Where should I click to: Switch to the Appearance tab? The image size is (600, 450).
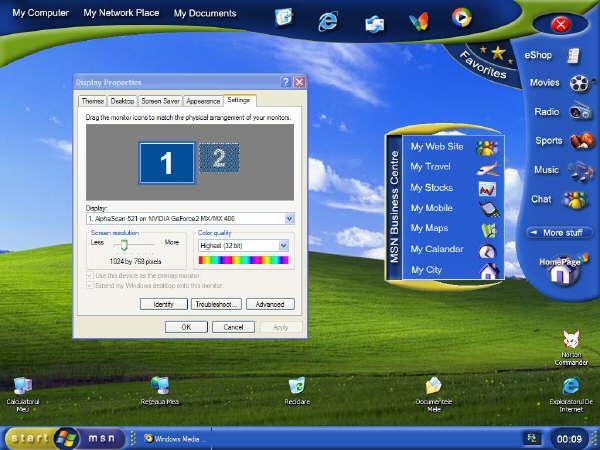pyautogui.click(x=203, y=101)
